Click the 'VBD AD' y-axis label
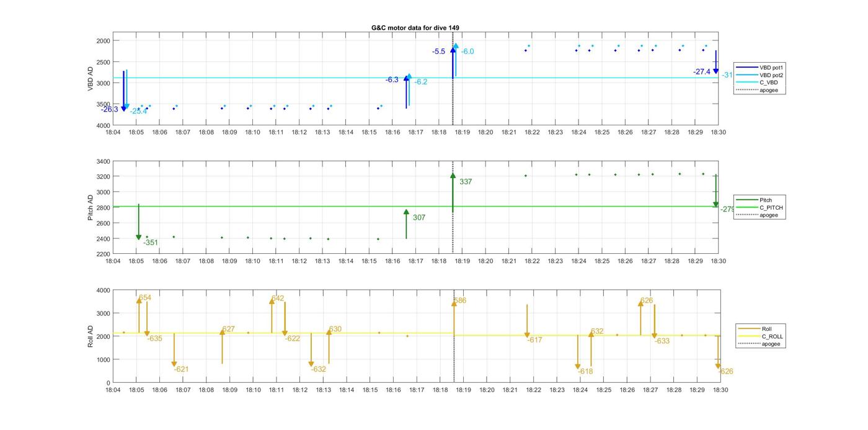Viewport: 868px width, 430px height. pos(91,79)
